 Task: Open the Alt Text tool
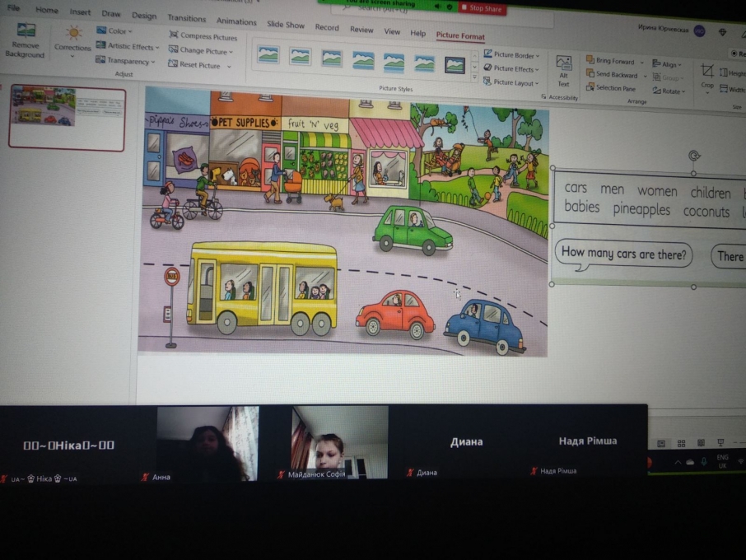(564, 72)
